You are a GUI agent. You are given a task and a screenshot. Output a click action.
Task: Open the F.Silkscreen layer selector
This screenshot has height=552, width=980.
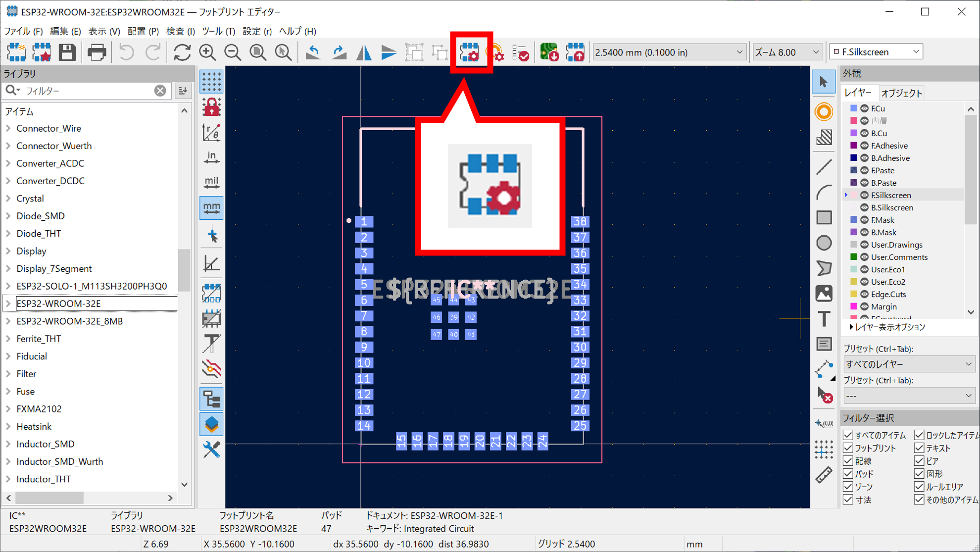[x=876, y=51]
